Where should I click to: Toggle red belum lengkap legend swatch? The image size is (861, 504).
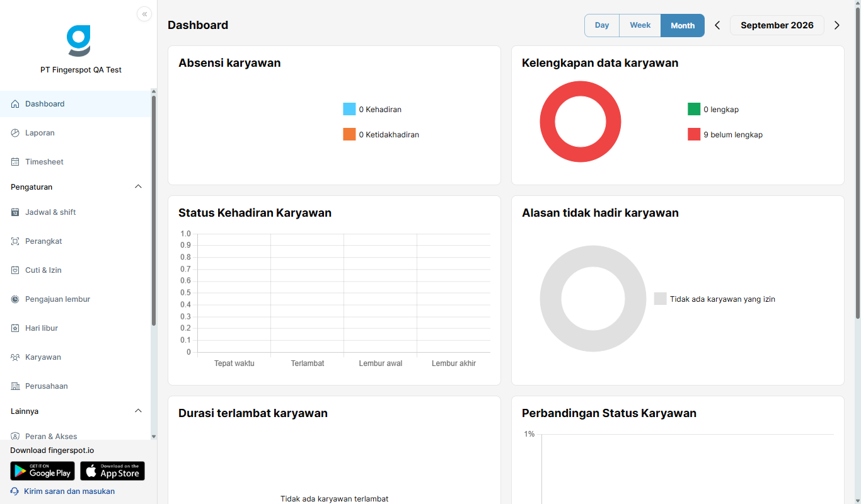pos(694,134)
